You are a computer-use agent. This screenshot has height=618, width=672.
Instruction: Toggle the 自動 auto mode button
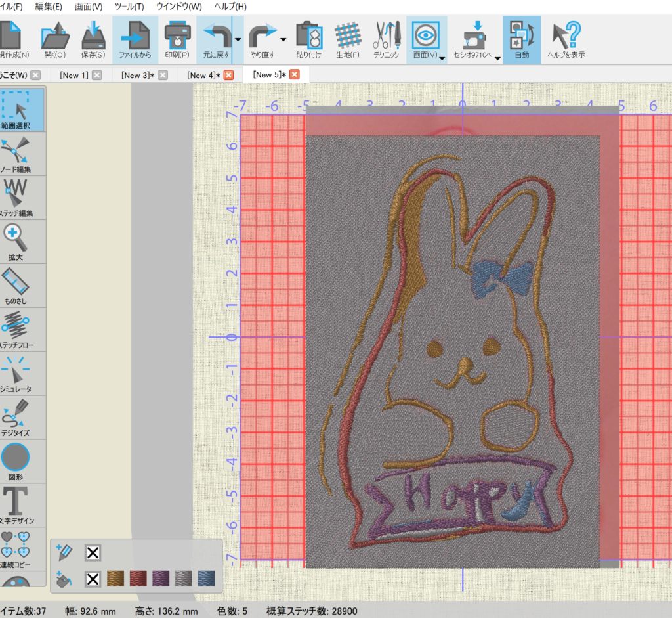point(522,39)
